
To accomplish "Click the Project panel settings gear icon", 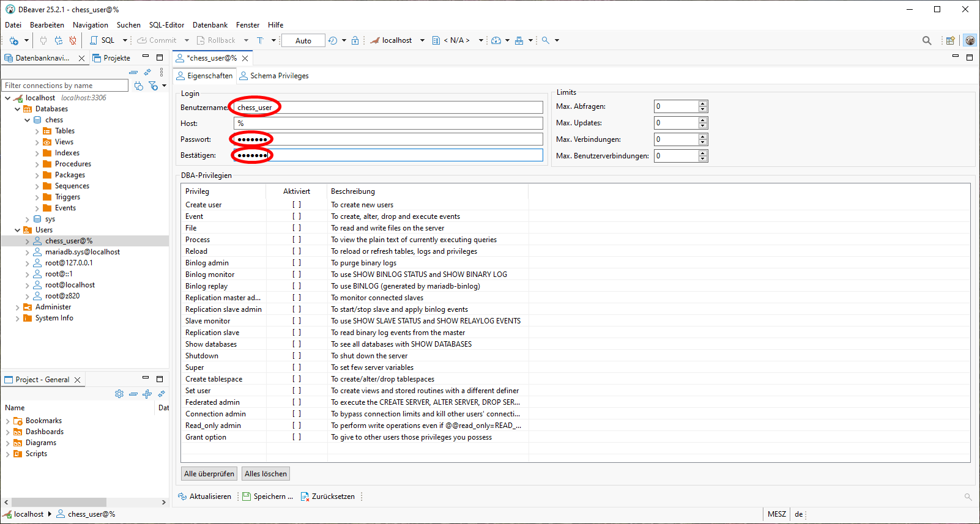I will tap(119, 394).
